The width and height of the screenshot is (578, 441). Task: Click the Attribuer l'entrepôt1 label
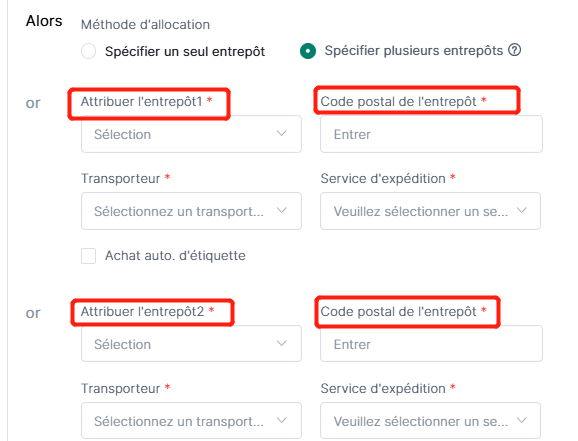coord(142,101)
